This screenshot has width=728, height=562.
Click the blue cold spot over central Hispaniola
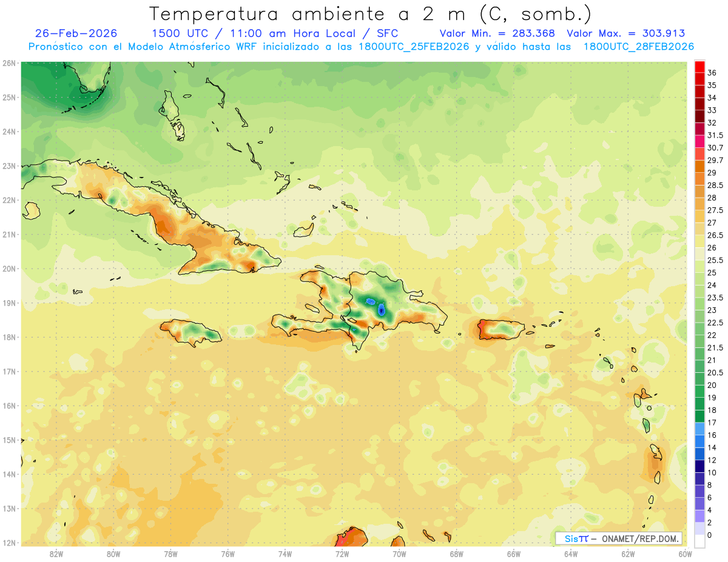coord(381,310)
